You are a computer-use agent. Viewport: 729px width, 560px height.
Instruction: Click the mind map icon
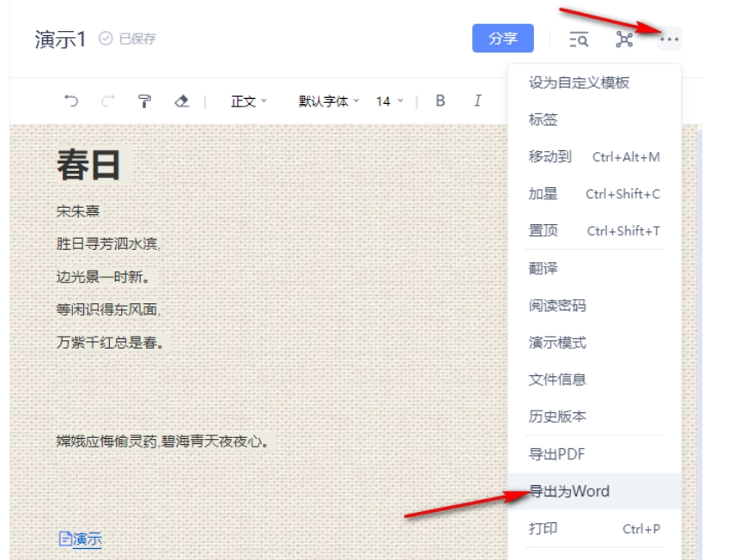(624, 40)
